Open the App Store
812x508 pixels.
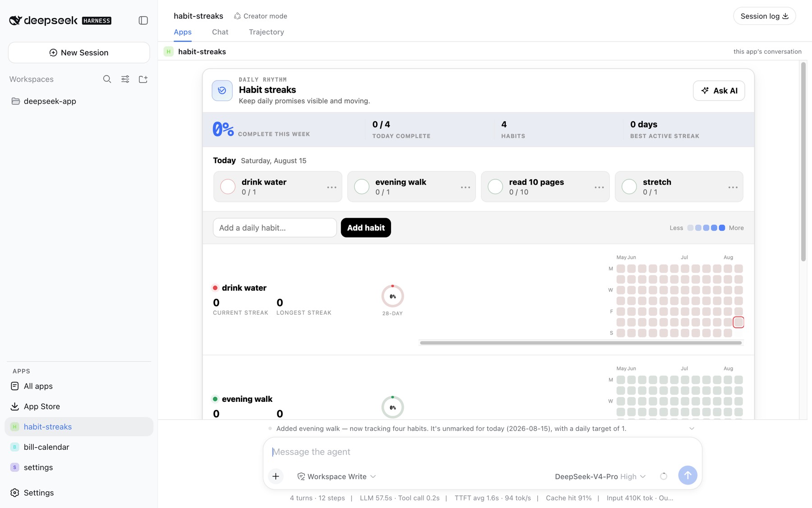(79, 406)
